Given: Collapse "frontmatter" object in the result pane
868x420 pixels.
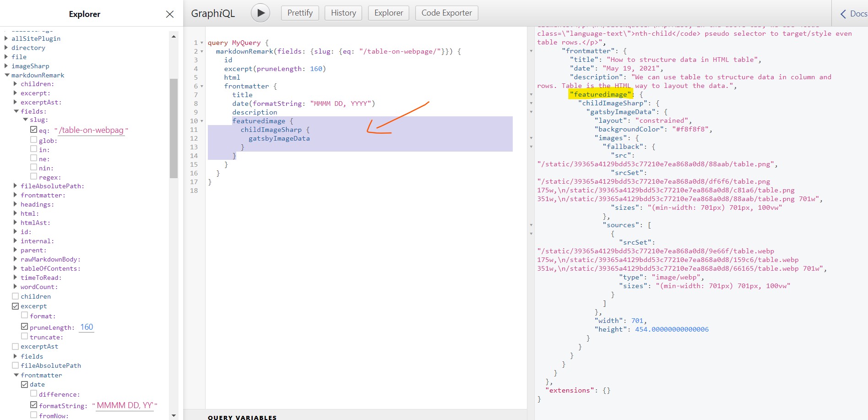Looking at the screenshot, I should click(531, 51).
